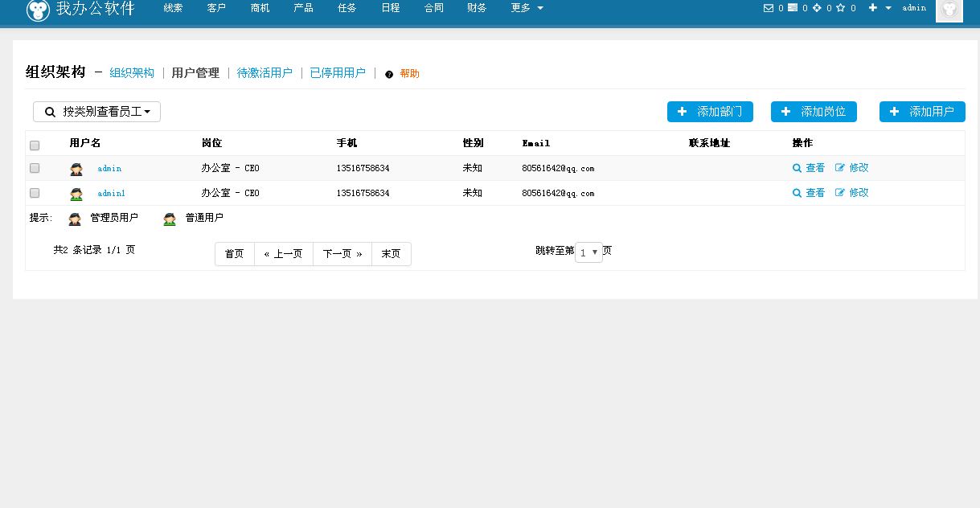Open the 产品 menu
The image size is (980, 508).
pyautogui.click(x=304, y=8)
